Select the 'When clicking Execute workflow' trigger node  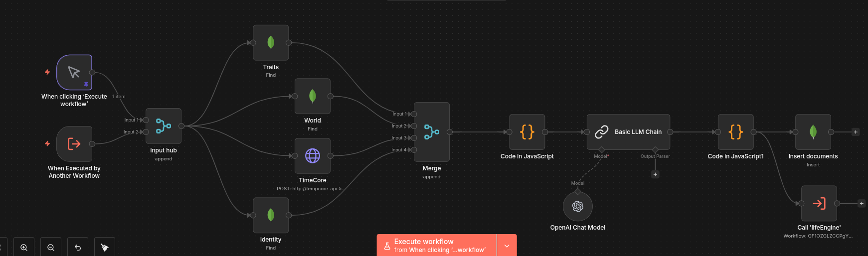pyautogui.click(x=74, y=73)
